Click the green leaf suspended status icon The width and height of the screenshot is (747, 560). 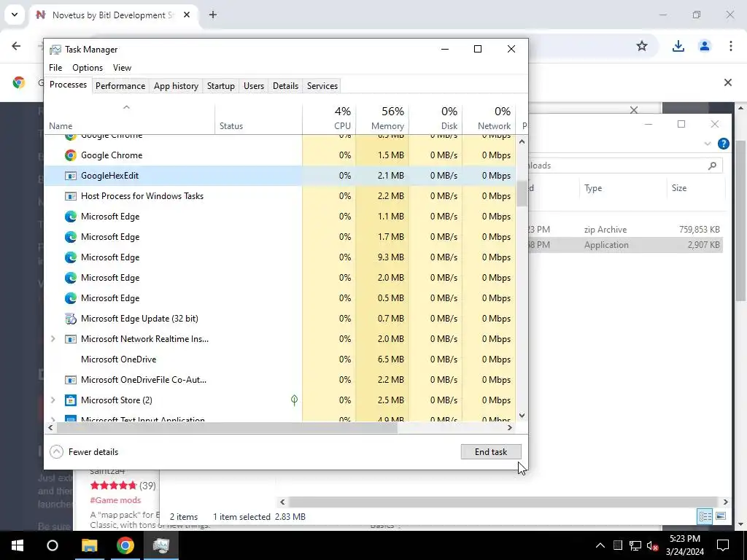(295, 400)
